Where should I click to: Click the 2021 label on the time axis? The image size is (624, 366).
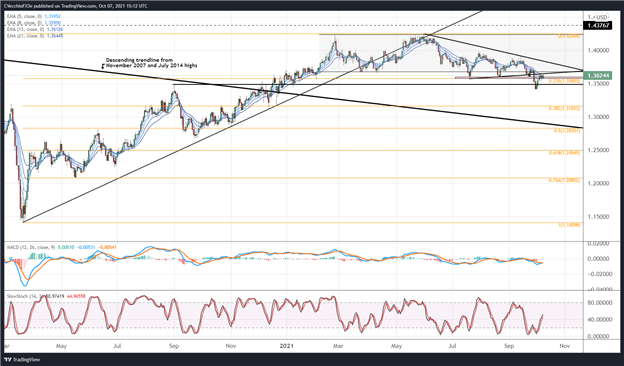tap(287, 346)
